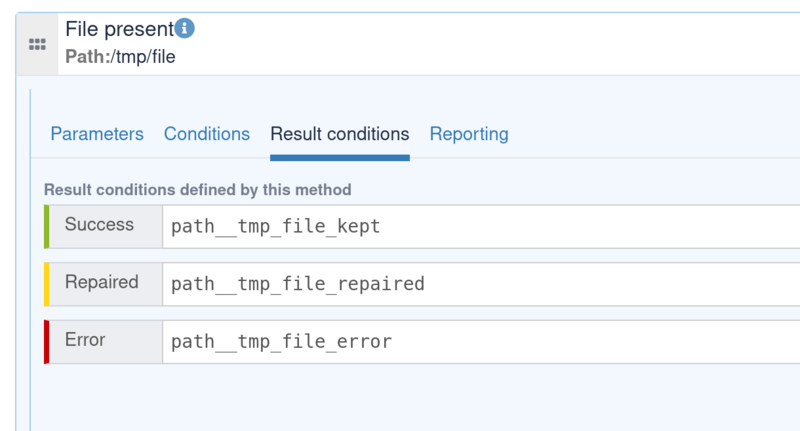Go to the Reporting tab
This screenshot has width=800, height=431.
point(469,134)
